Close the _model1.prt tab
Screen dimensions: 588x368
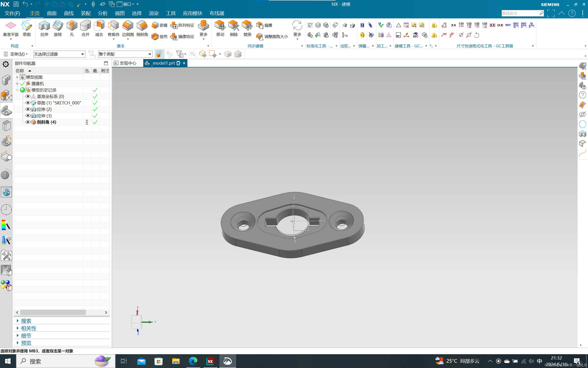coord(184,63)
